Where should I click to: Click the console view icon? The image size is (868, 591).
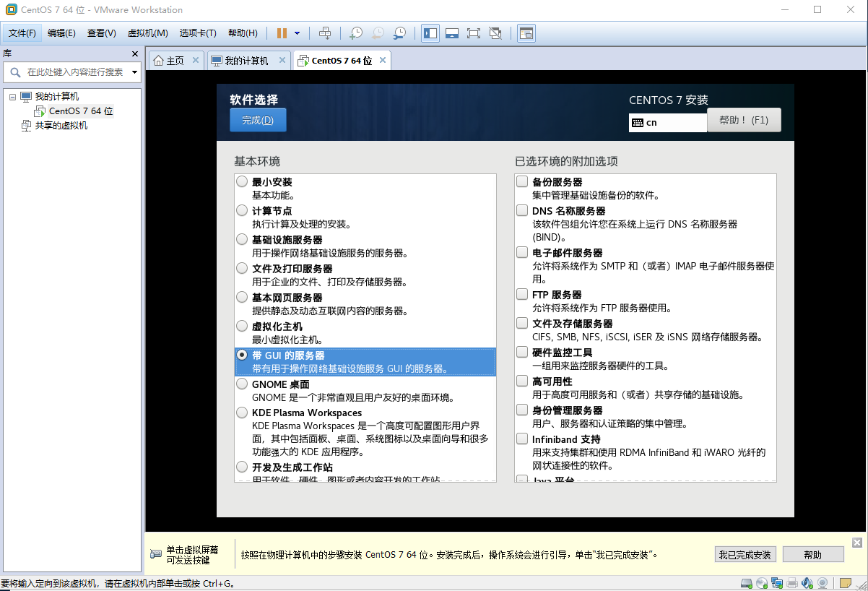(526, 33)
